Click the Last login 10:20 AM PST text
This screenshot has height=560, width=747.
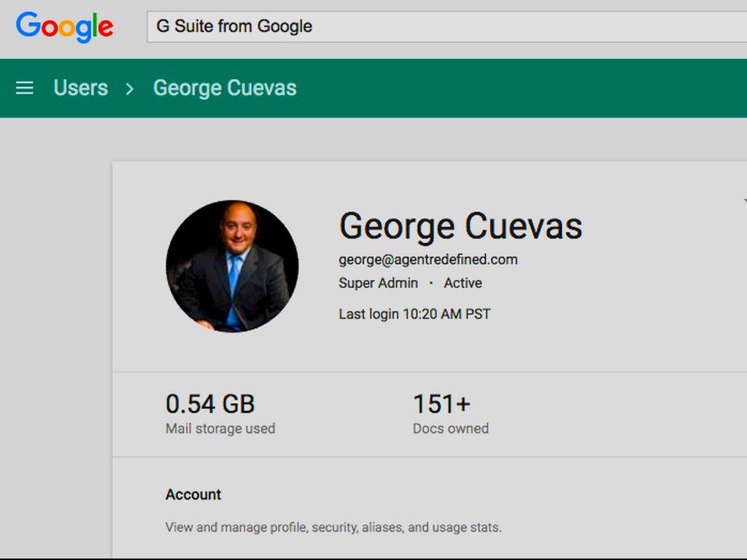click(x=414, y=314)
